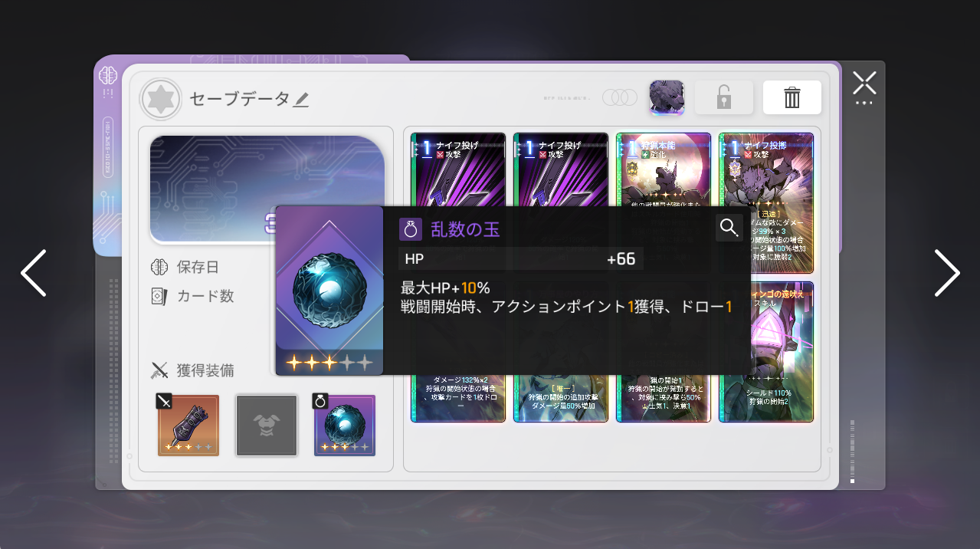Click the three linked circles icon
The image size is (980, 549).
pos(620,97)
